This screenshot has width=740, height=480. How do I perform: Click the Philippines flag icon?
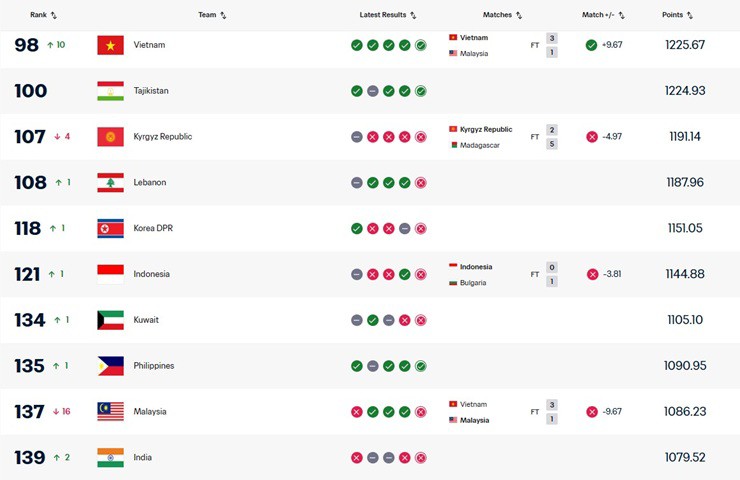click(x=110, y=366)
